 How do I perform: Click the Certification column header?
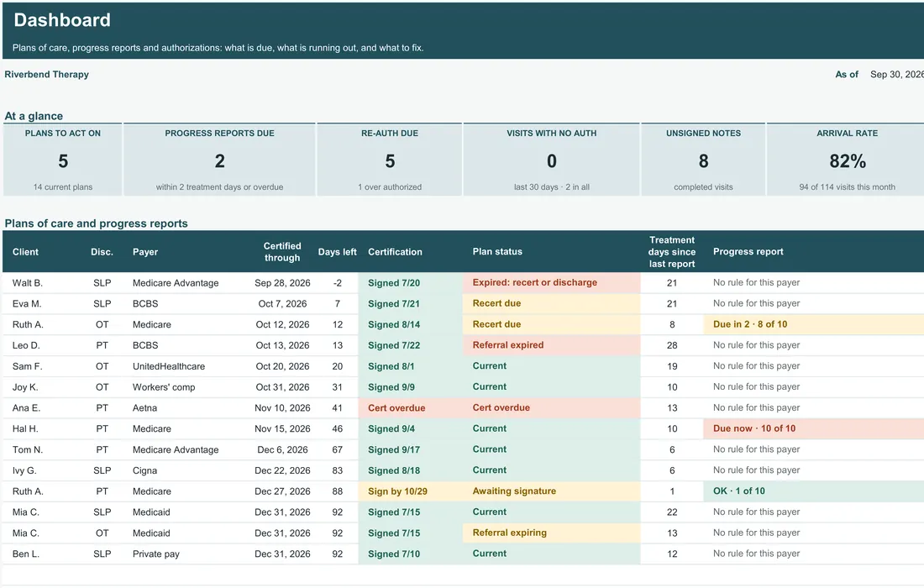(x=395, y=251)
